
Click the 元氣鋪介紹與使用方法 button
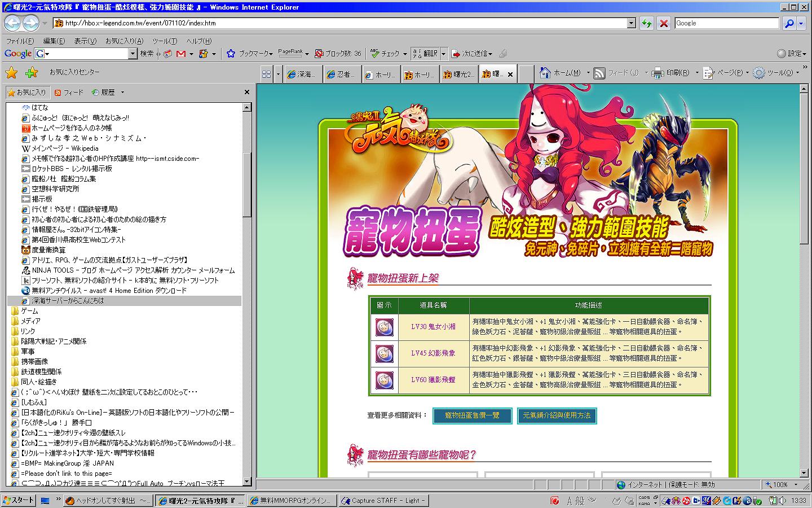pyautogui.click(x=557, y=415)
